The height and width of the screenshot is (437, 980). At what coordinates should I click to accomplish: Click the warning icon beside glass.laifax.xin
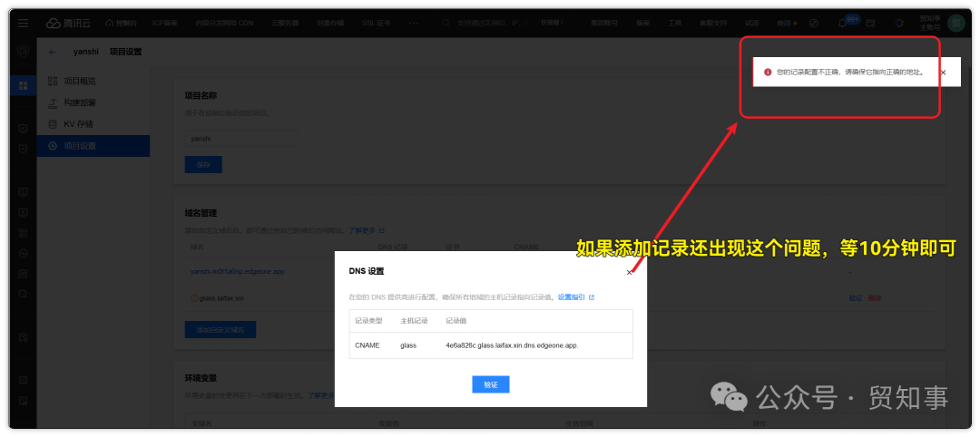pos(194,298)
